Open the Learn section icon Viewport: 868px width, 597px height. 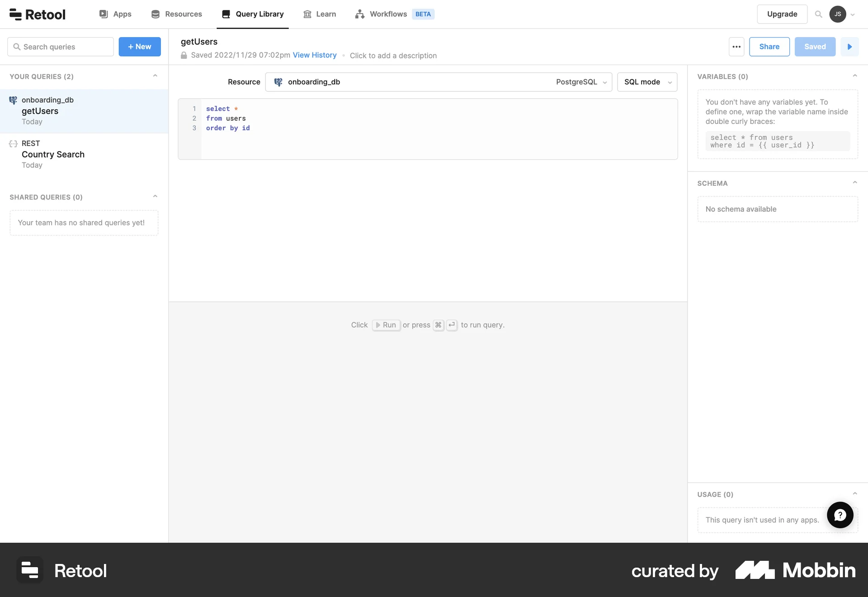pos(307,14)
